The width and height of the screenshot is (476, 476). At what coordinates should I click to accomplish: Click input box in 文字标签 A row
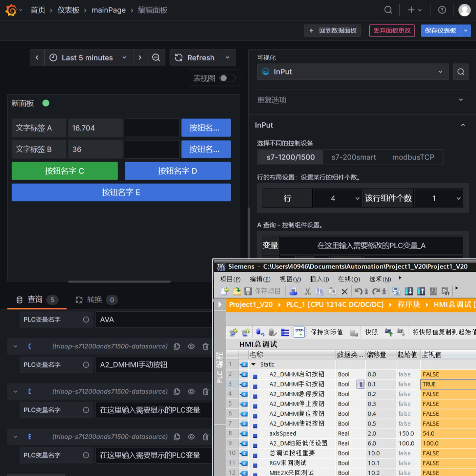pos(152,128)
